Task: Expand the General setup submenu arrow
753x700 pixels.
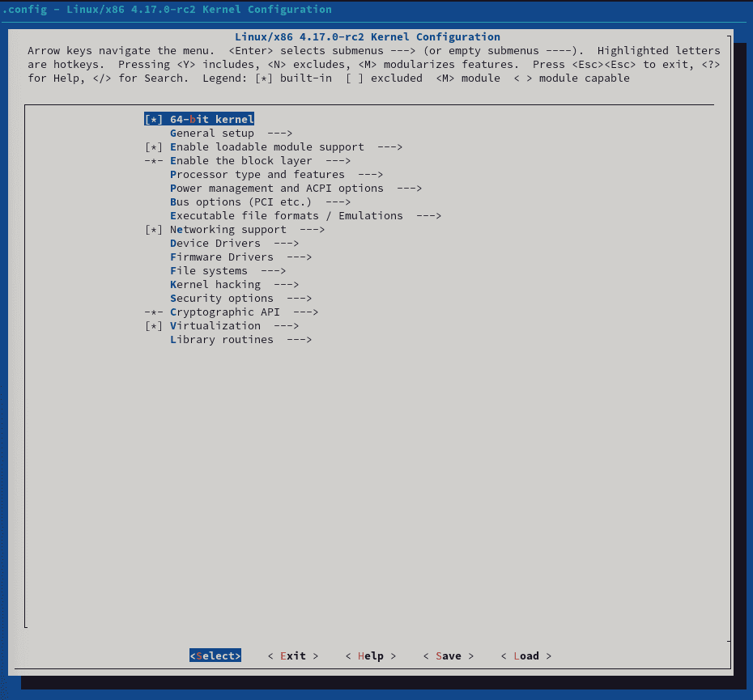Action: pyautogui.click(x=279, y=134)
